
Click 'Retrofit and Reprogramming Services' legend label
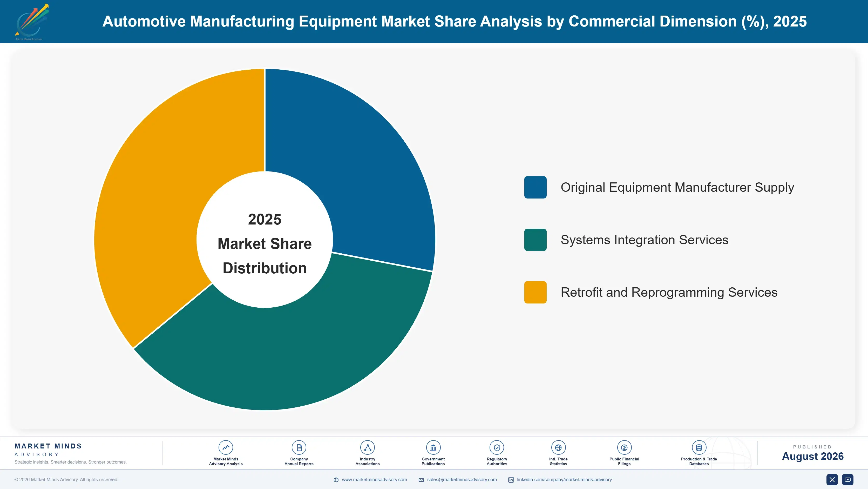pos(669,292)
